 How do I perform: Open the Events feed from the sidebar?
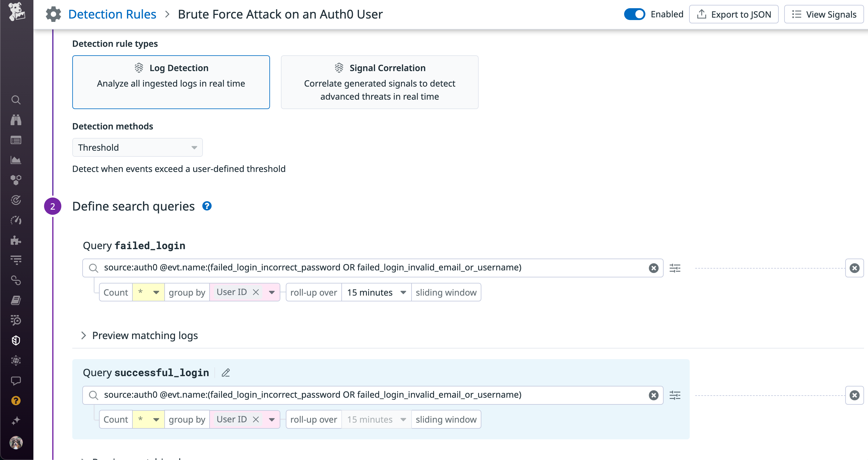coord(16,140)
